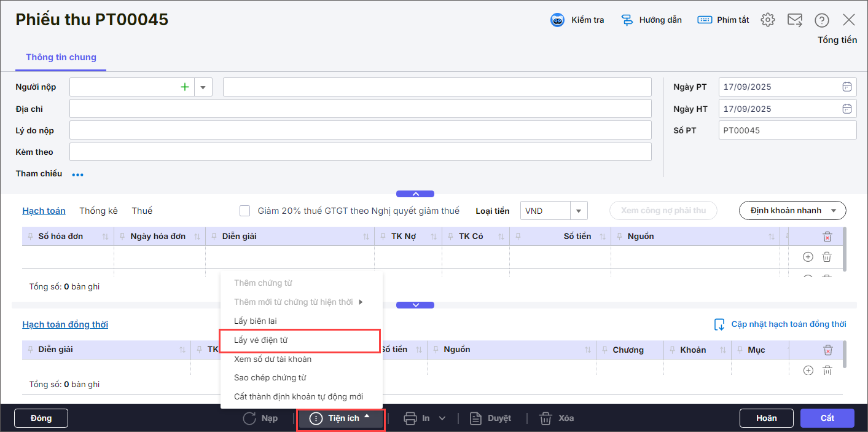The height and width of the screenshot is (432, 868).
Task: Choose Sao chép chứng từ from menu
Action: coord(270,378)
